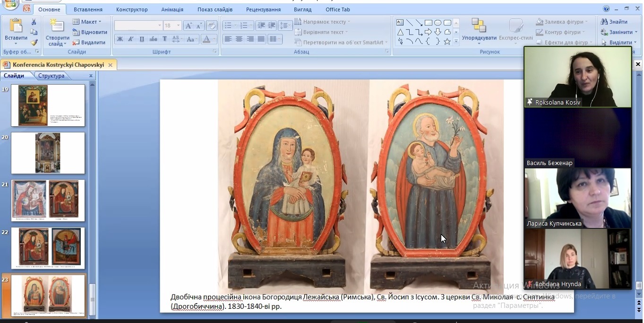Click the Cut scissors icon
This screenshot has height=323, width=644.
[x=34, y=22]
